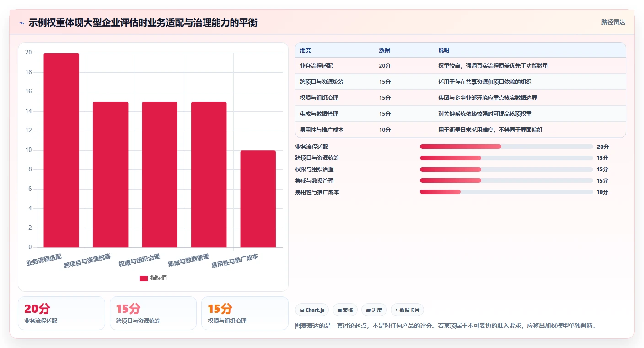644x348 pixels.
Task: Click the lightning icon beside the title
Action: coord(21,23)
